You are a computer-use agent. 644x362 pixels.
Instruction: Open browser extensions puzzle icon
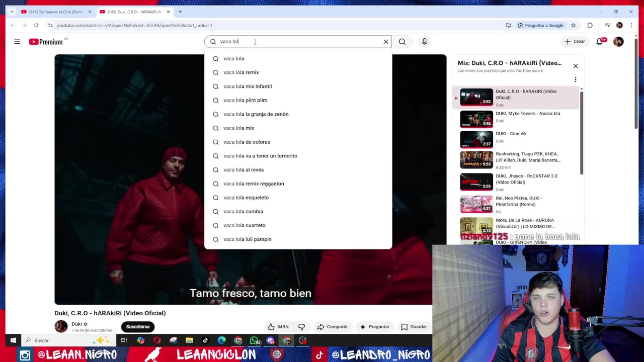coord(590,25)
